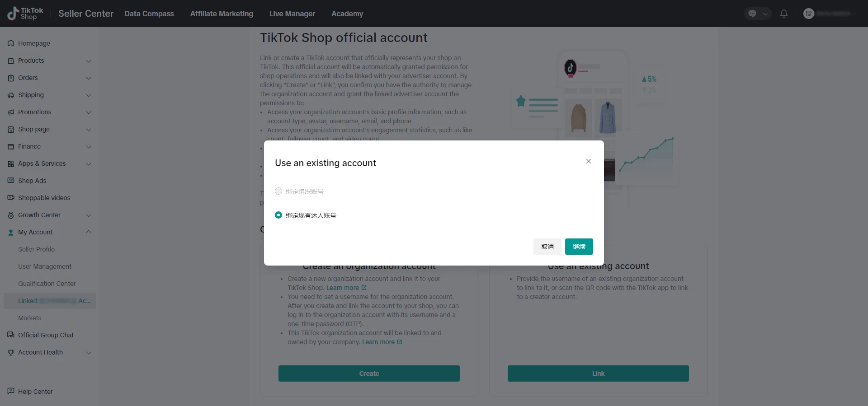
Task: Open Seller Profile under My Account
Action: (36, 249)
